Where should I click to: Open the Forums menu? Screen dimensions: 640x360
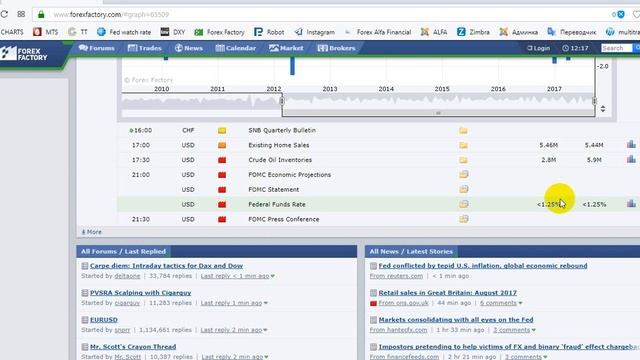tap(97, 48)
